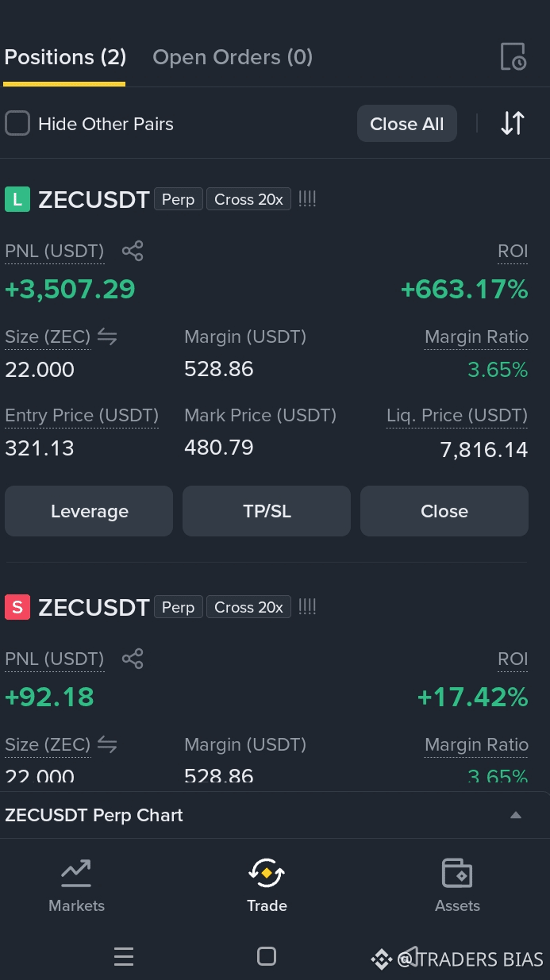This screenshot has width=550, height=980.
Task: Click the Close All button
Action: (407, 124)
